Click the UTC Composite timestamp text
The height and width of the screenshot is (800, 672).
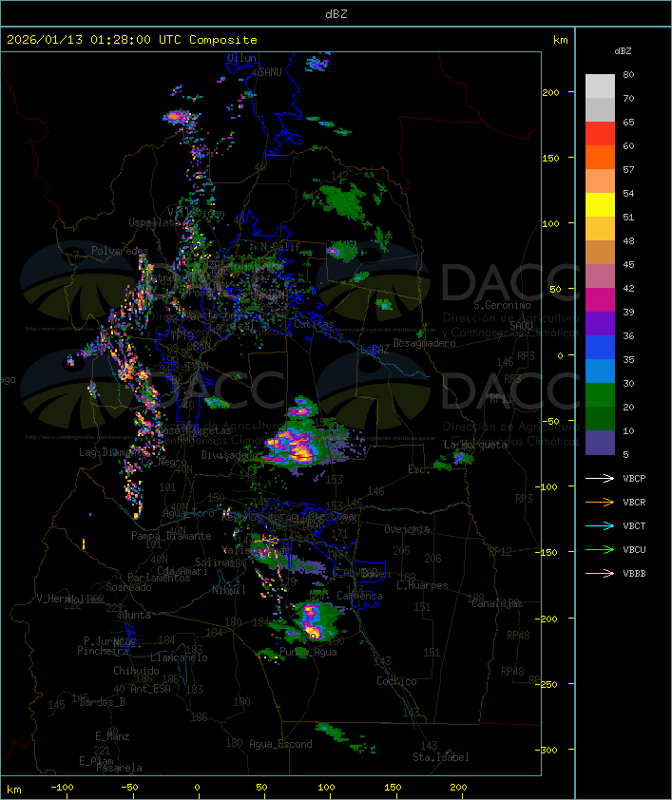[132, 39]
